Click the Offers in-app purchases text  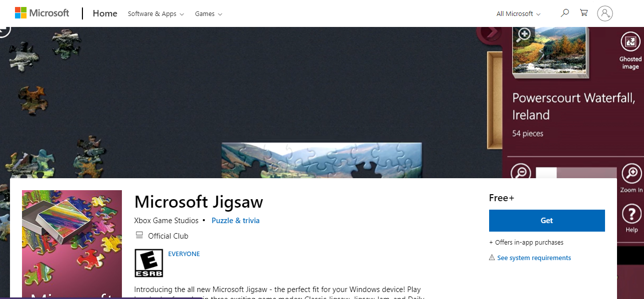526,243
